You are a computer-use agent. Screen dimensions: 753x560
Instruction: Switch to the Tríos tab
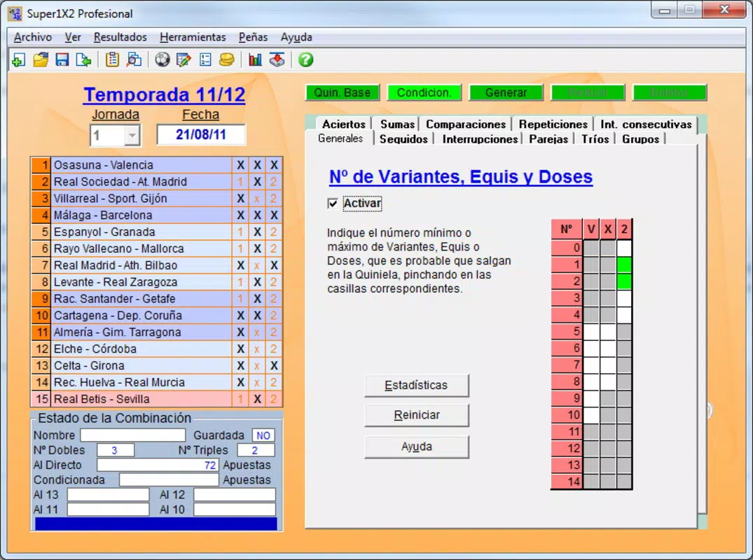[595, 139]
